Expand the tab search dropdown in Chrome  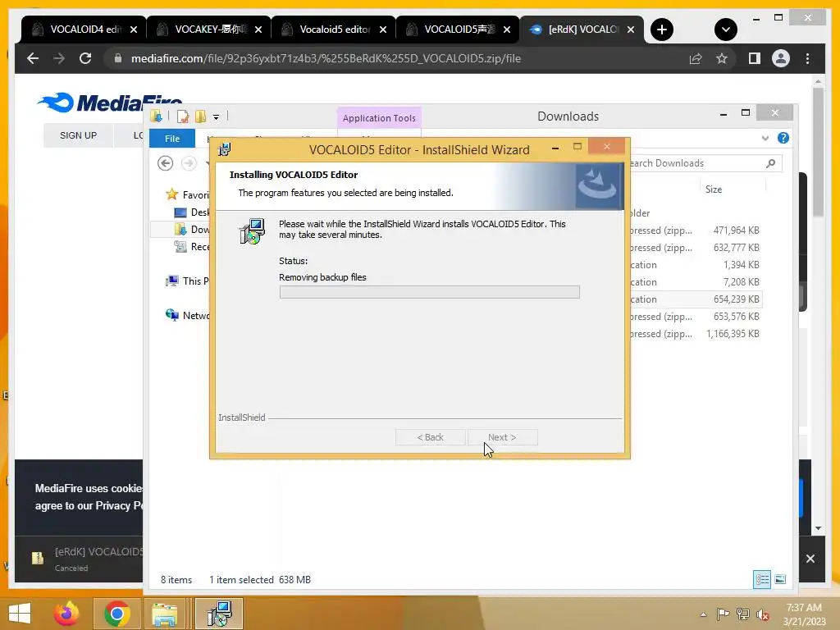point(725,30)
